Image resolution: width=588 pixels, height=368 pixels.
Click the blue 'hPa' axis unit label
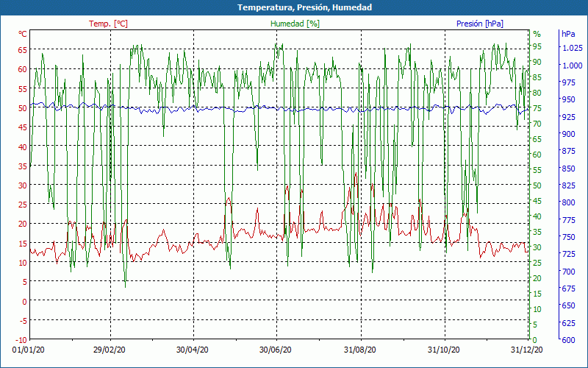(568, 34)
